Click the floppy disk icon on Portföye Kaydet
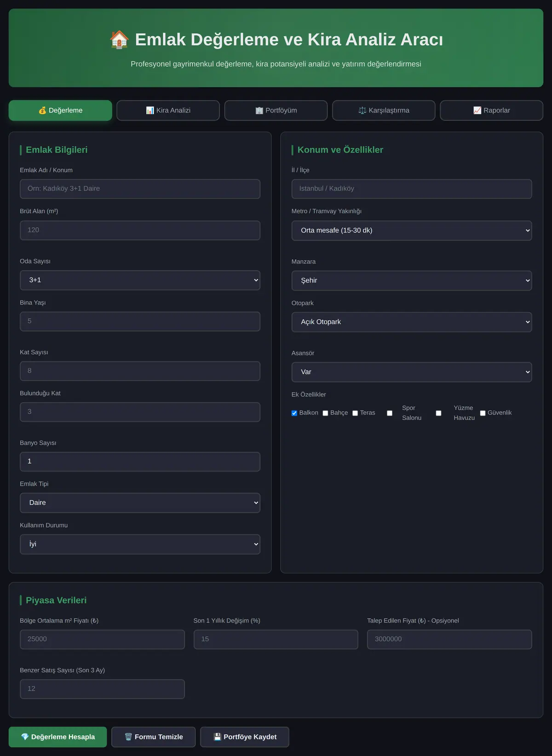 (218, 737)
